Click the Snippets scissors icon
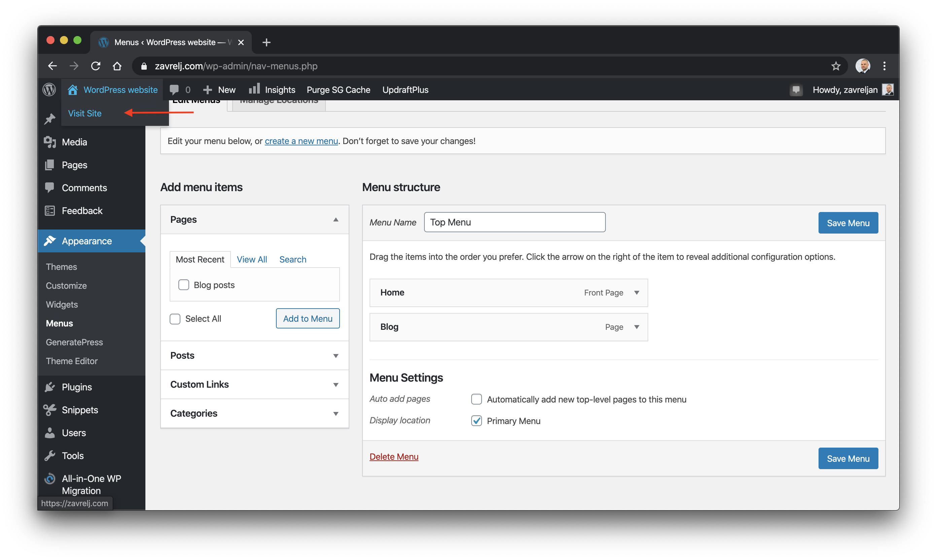This screenshot has height=560, width=937. (x=50, y=410)
